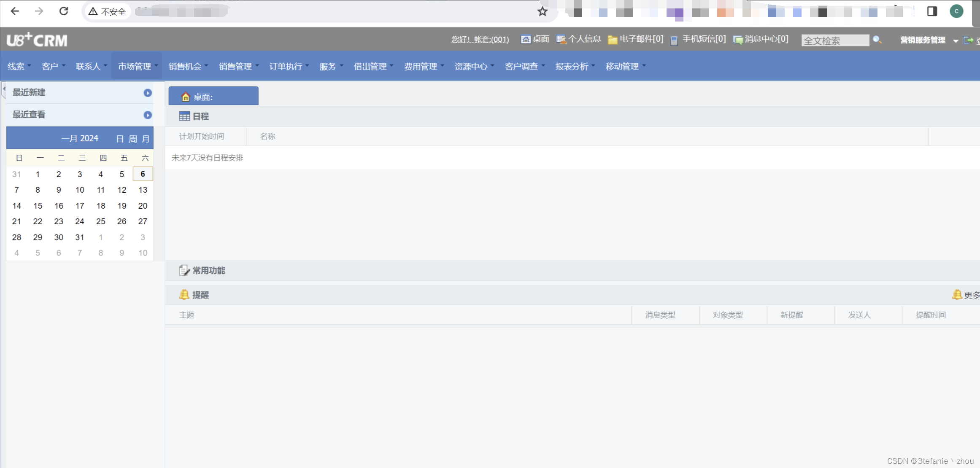Click the 主题 column header
This screenshot has height=468, width=980.
[186, 315]
